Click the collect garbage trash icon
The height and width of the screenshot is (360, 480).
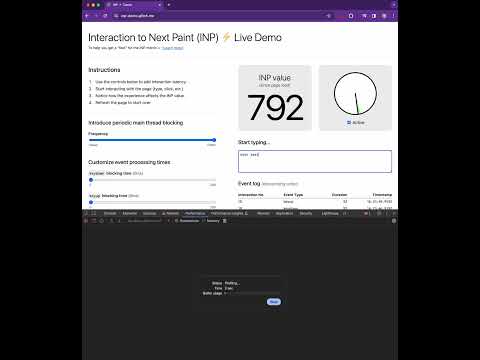tap(225, 221)
